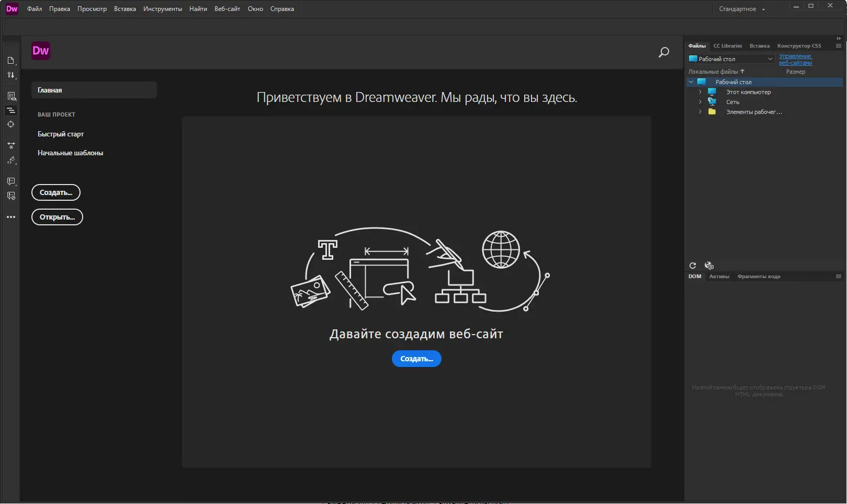Close the Dreamweaver window
The image size is (847, 504).
point(830,6)
